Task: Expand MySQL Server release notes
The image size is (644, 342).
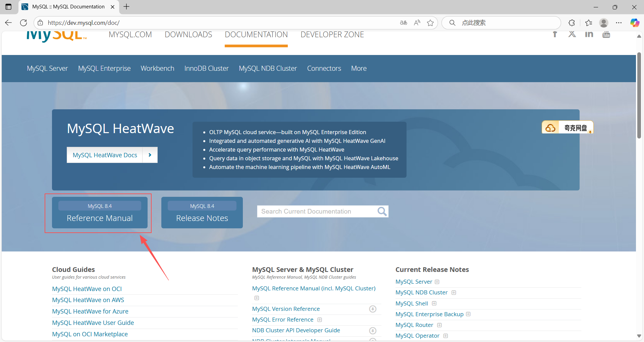Action: (437, 282)
